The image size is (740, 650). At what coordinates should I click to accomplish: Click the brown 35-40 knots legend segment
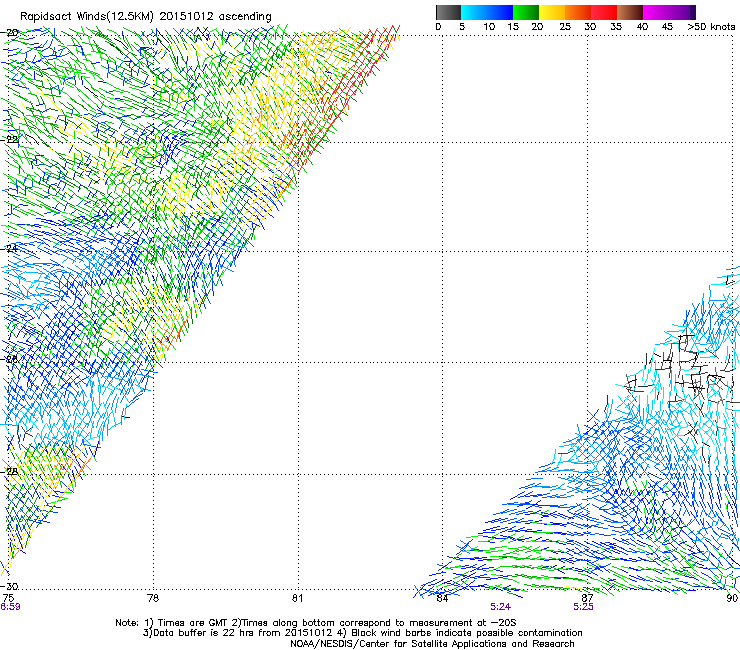tap(630, 12)
